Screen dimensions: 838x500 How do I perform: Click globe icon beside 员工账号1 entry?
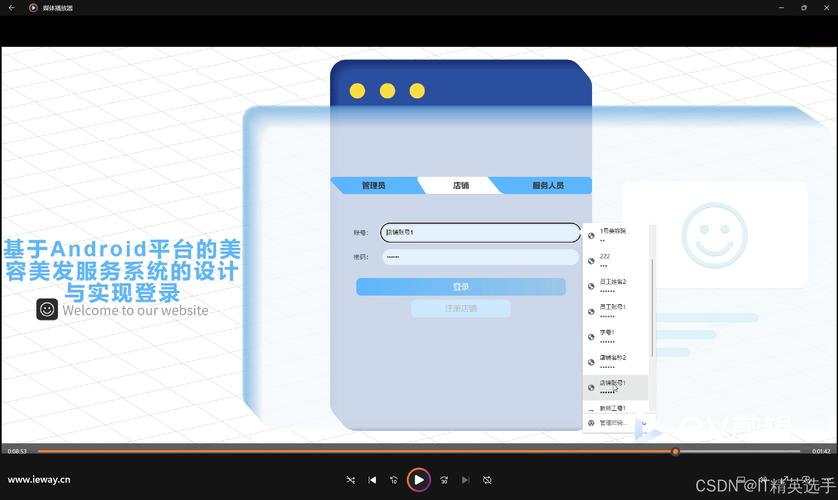591,311
